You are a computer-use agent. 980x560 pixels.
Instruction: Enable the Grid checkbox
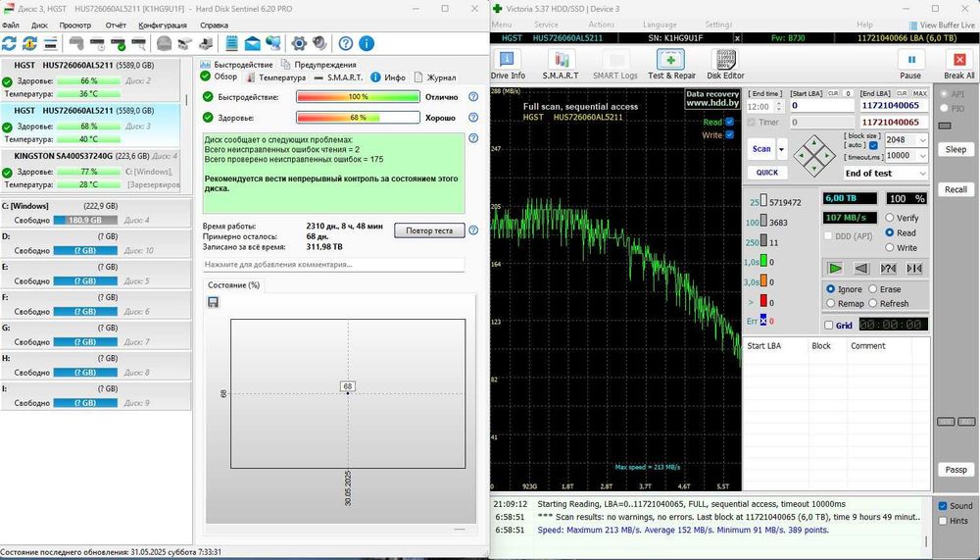(x=829, y=326)
